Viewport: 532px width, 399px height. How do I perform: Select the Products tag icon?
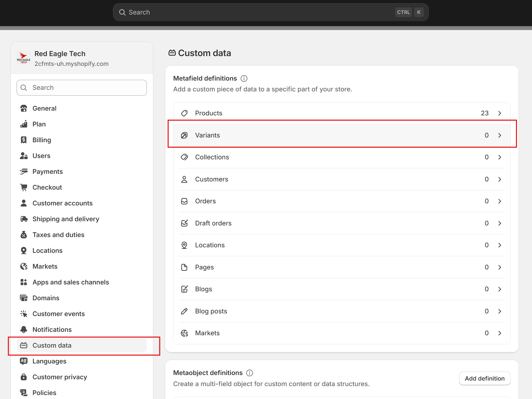tap(184, 113)
